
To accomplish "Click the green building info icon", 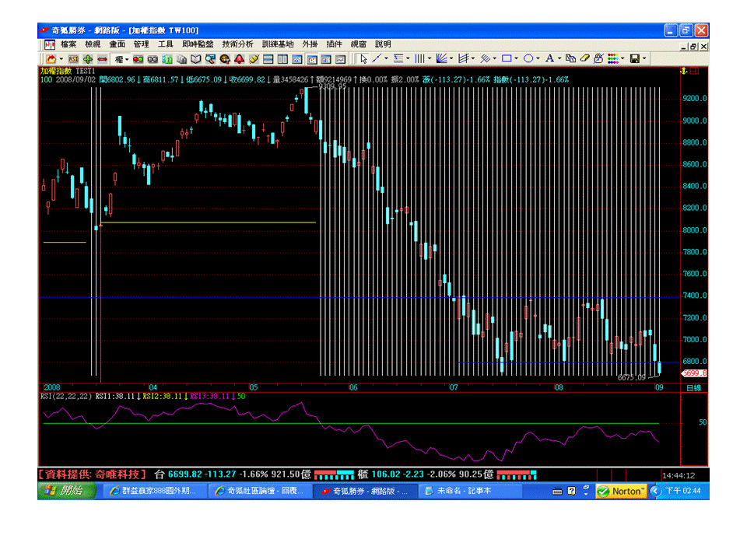I will point(167,59).
